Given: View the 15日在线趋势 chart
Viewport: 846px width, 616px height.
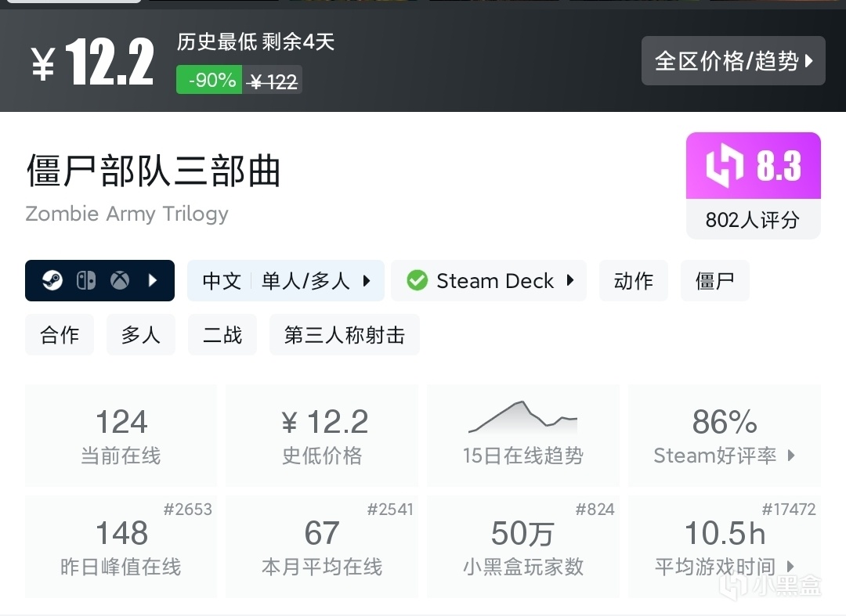Looking at the screenshot, I should pos(522,435).
